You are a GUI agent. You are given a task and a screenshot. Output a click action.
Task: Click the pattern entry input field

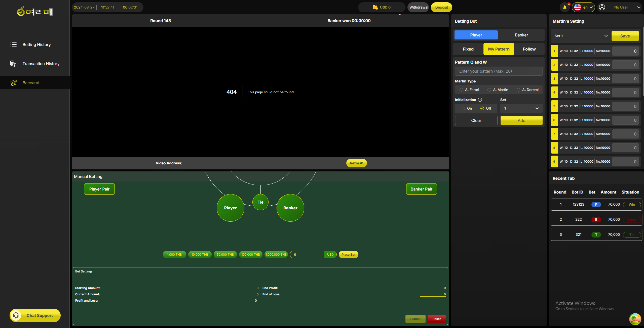tap(499, 71)
